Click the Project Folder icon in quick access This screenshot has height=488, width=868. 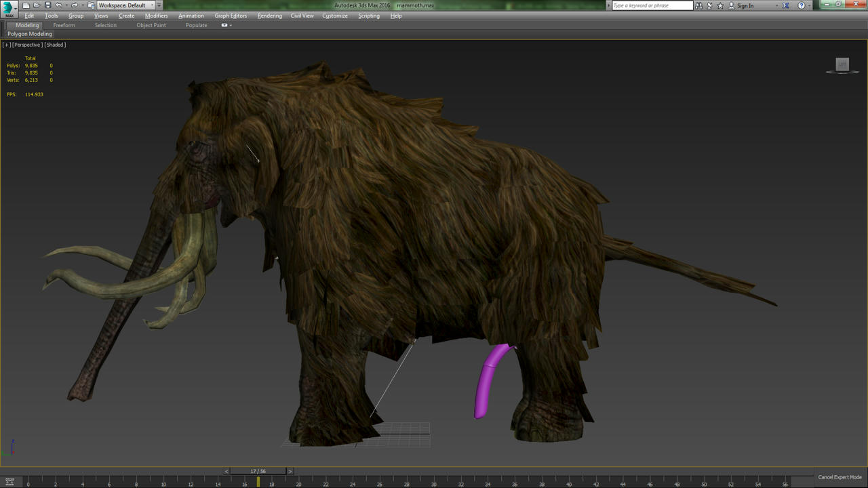click(91, 5)
